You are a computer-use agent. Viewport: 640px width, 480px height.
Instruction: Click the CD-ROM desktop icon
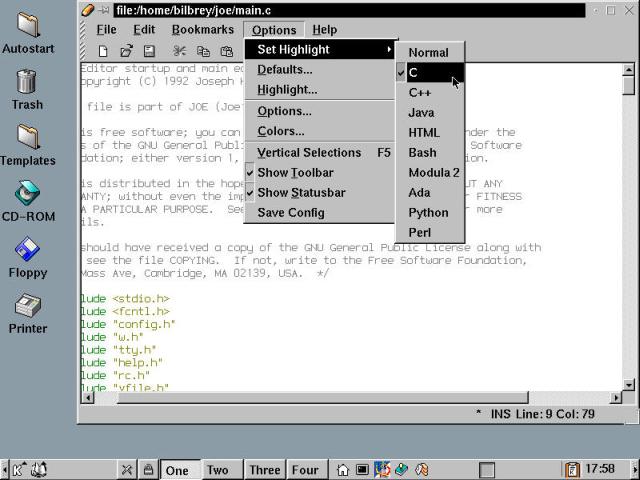click(27, 200)
